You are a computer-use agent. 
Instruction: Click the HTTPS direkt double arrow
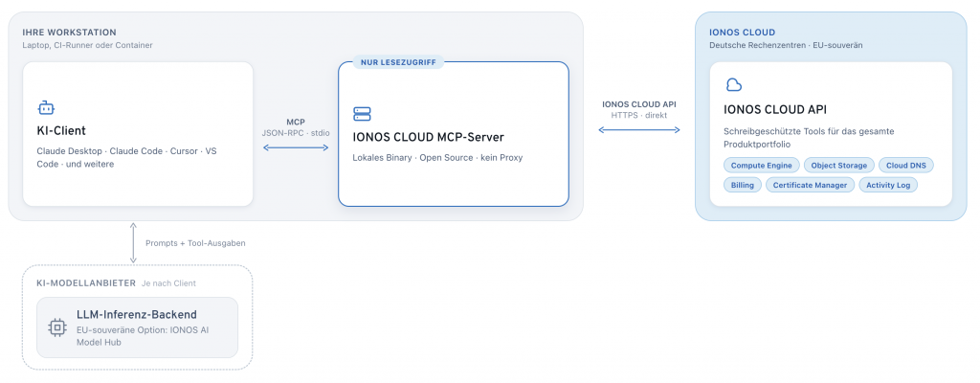(x=638, y=129)
